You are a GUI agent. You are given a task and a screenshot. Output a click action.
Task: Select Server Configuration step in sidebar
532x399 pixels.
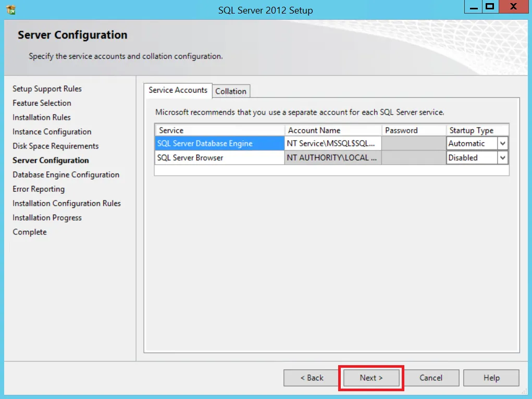click(51, 160)
